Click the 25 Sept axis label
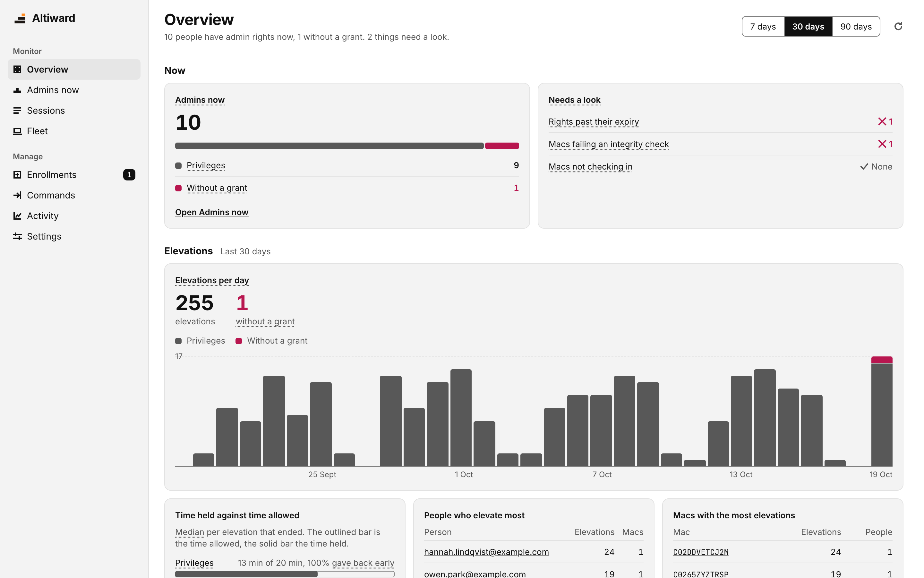The height and width of the screenshot is (578, 924). click(322, 474)
